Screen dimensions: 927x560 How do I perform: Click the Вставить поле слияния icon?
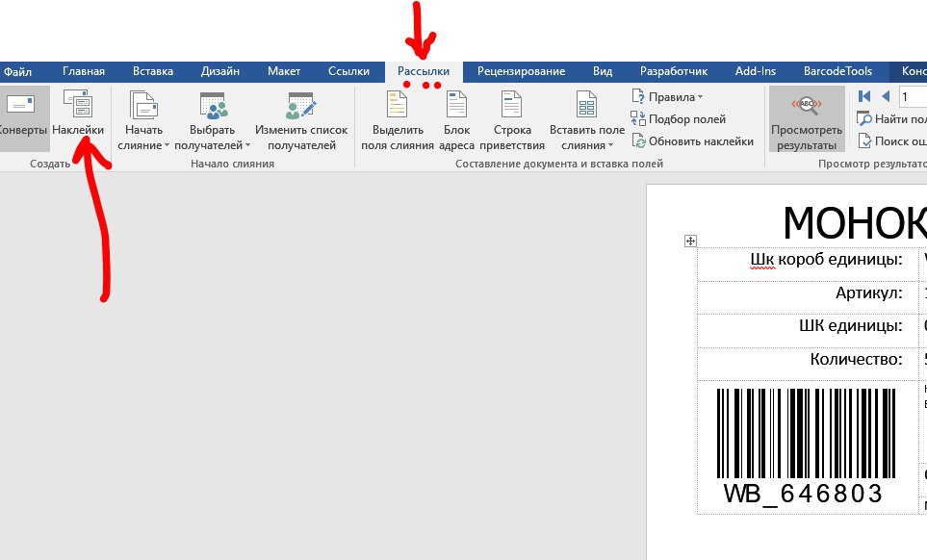coord(586,105)
